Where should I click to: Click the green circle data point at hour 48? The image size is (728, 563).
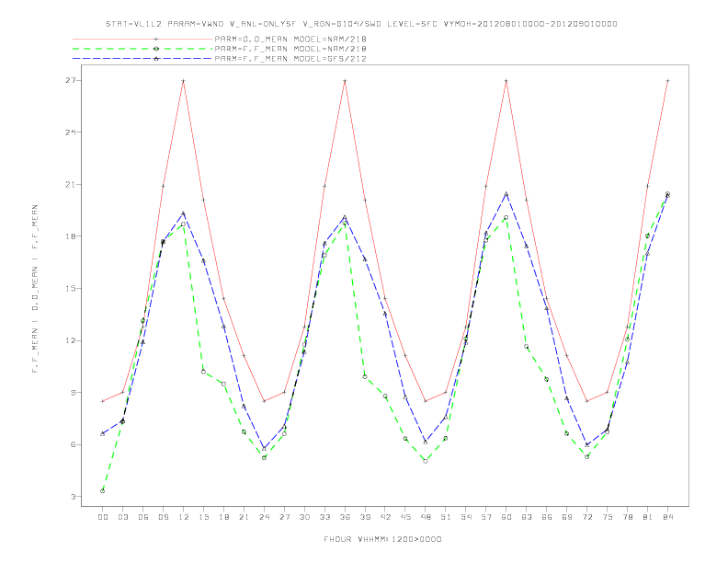(x=426, y=461)
